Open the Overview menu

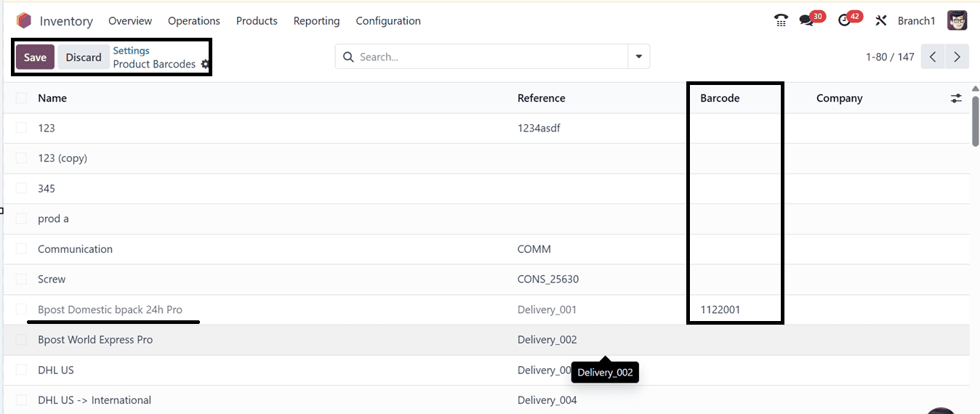pyautogui.click(x=130, y=21)
